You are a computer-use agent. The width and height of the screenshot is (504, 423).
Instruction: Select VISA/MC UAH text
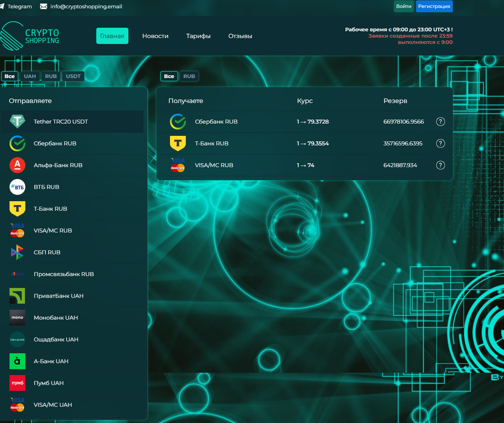53,405
